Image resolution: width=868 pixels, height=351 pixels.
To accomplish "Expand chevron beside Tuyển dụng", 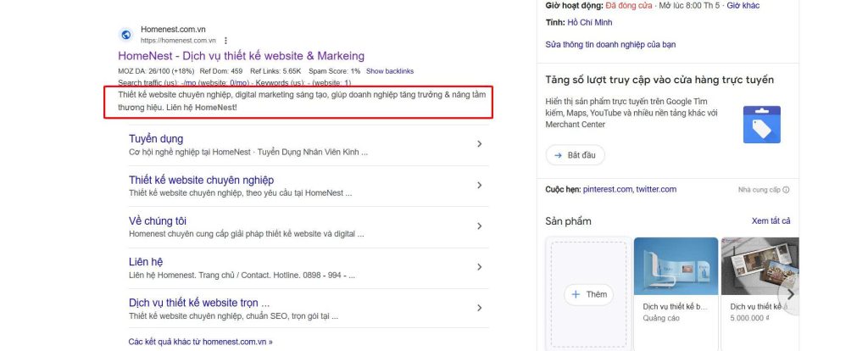I will (x=480, y=144).
